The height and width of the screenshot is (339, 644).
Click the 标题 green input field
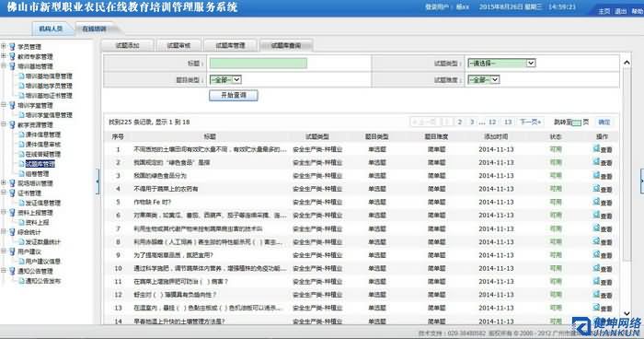[x=259, y=63]
